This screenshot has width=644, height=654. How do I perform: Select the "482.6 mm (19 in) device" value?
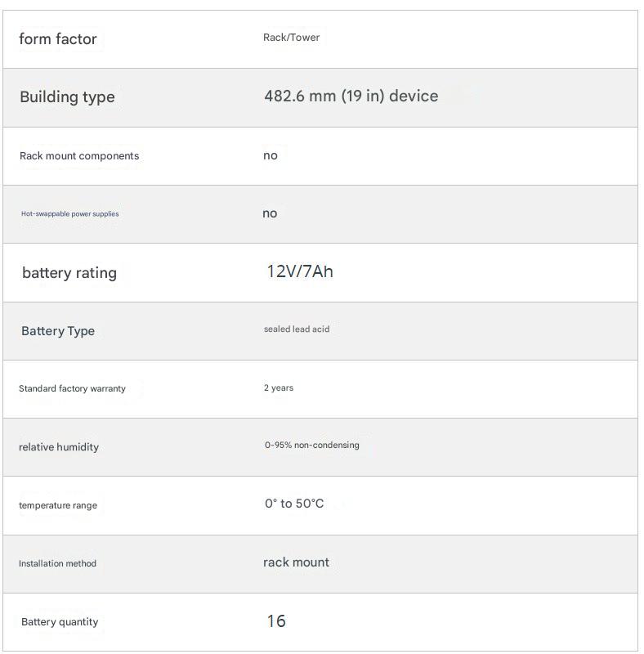351,96
